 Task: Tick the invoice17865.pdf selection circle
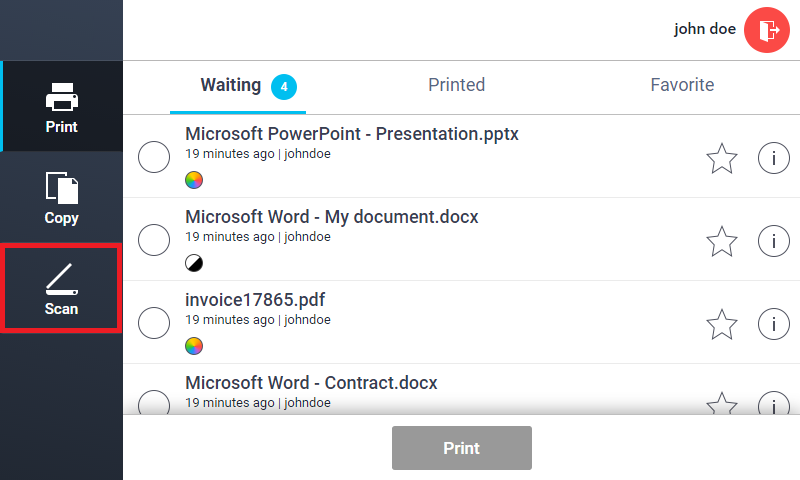point(154,324)
